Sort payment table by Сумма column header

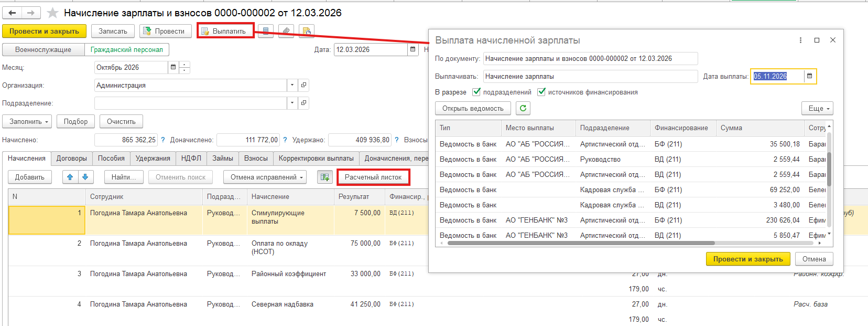[760, 128]
